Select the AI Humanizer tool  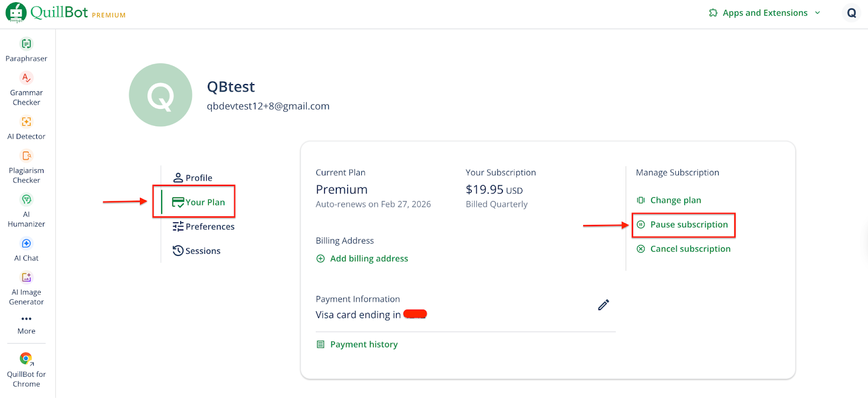coord(26,210)
